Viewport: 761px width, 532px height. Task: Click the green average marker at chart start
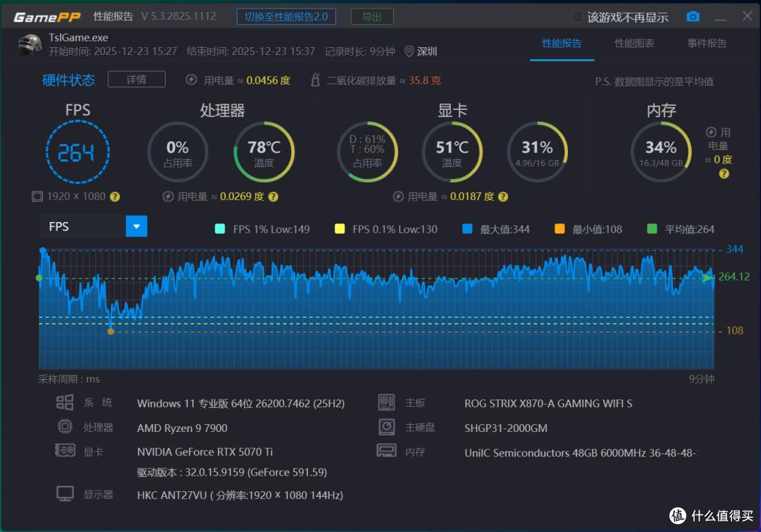click(39, 278)
